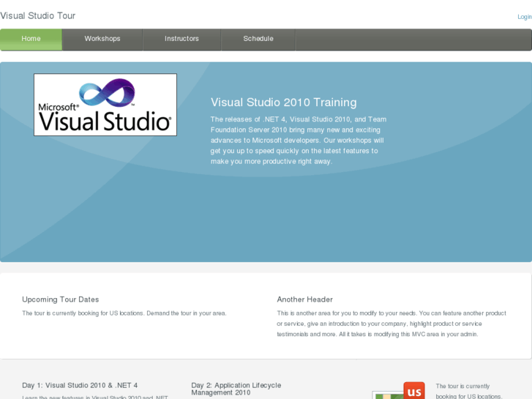Viewport: 532px width, 399px height.
Task: Click Day 1: Visual Studio 2010 & .NET 4
Action: [80, 385]
